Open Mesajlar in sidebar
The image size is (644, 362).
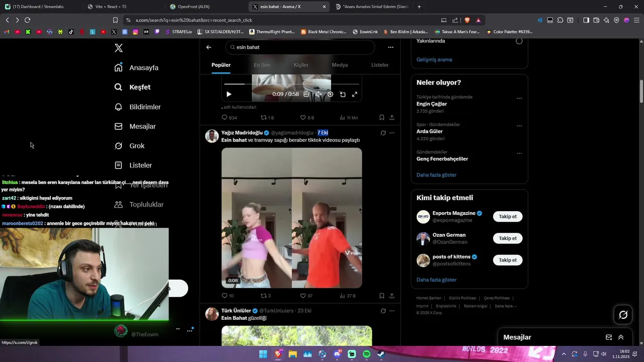coord(135,126)
